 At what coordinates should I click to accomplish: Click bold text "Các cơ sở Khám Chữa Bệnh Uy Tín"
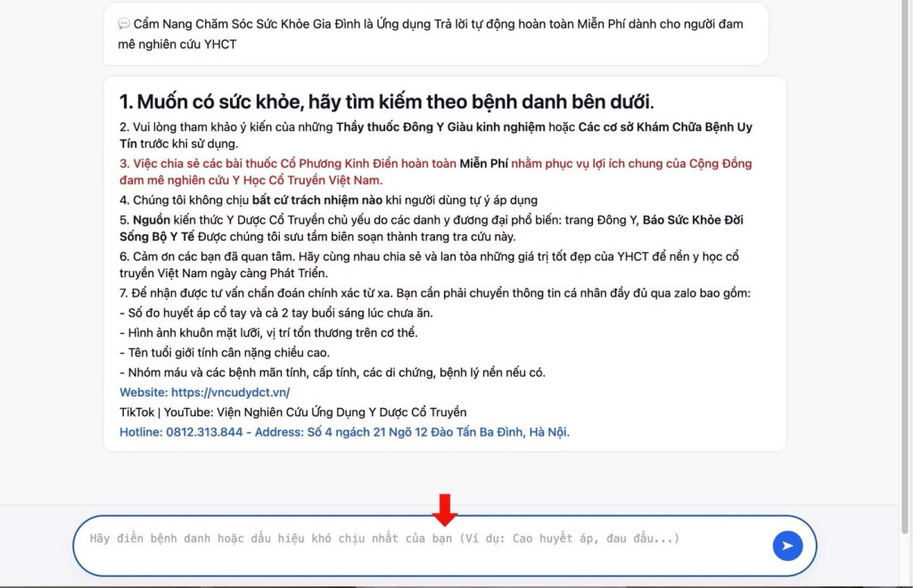435,135
